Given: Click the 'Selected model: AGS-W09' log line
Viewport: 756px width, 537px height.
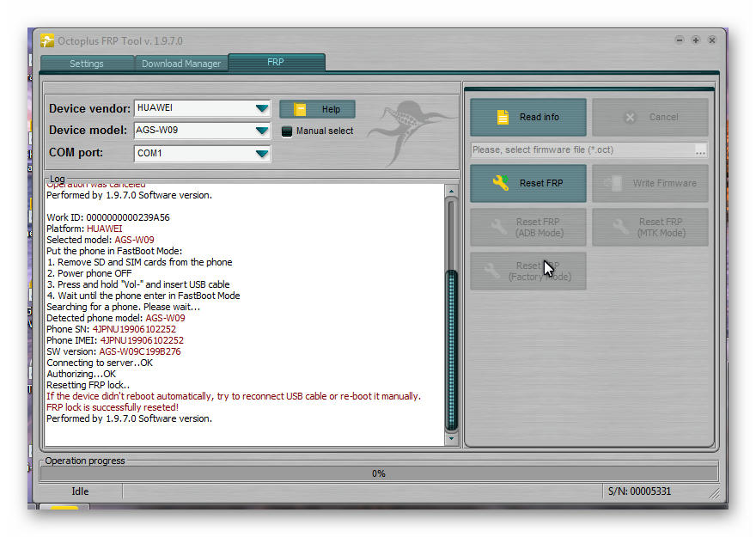Looking at the screenshot, I should (x=101, y=240).
